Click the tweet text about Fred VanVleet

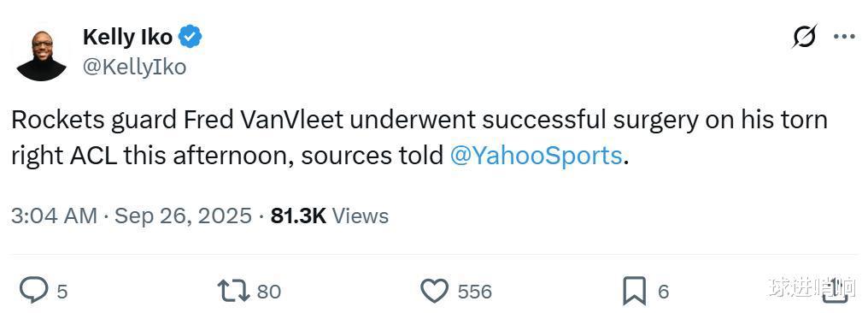point(419,138)
